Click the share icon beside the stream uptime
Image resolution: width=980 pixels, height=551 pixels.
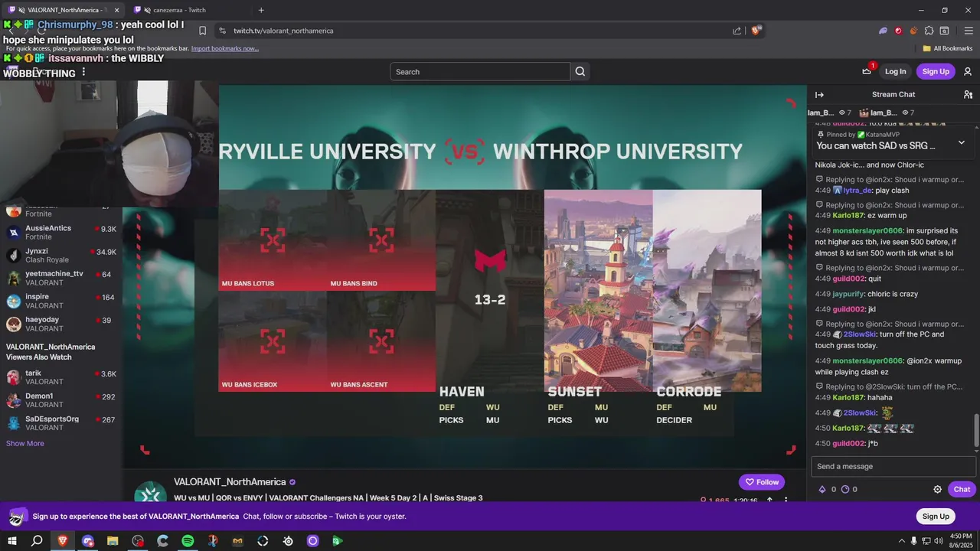pyautogui.click(x=769, y=501)
